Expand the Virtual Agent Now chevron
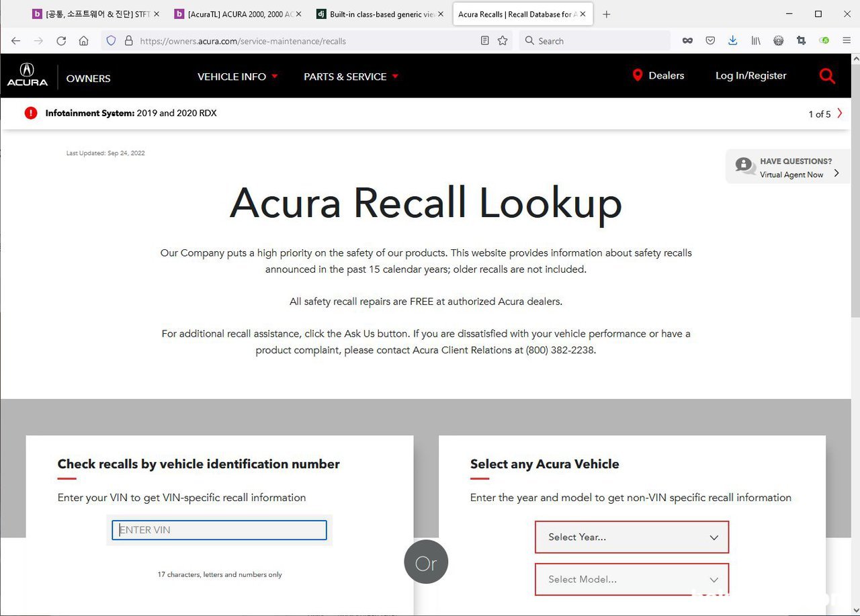The width and height of the screenshot is (860, 616). pos(836,173)
